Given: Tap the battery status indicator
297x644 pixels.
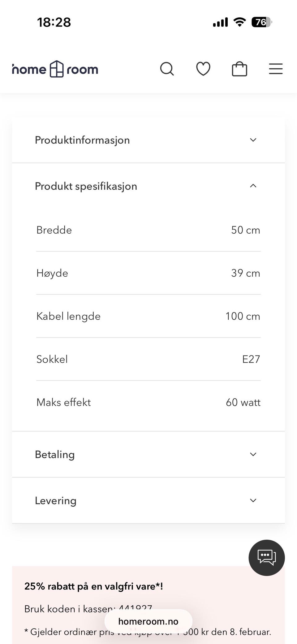Looking at the screenshot, I should (x=261, y=22).
